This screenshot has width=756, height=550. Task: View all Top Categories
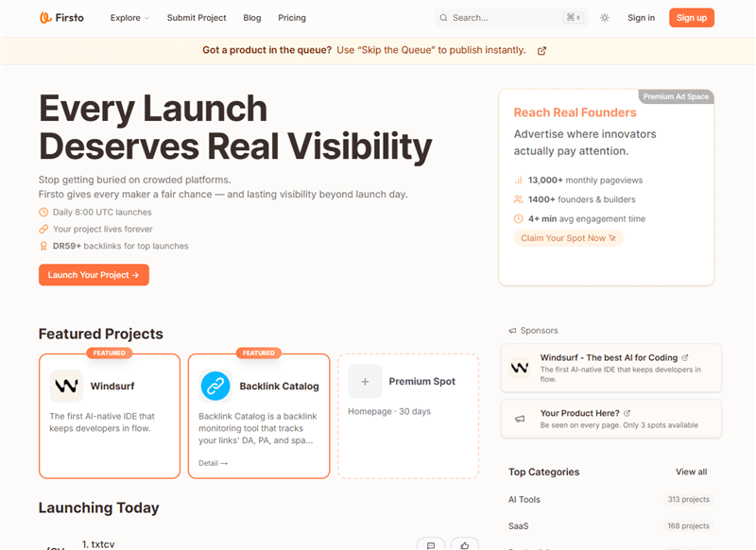691,472
